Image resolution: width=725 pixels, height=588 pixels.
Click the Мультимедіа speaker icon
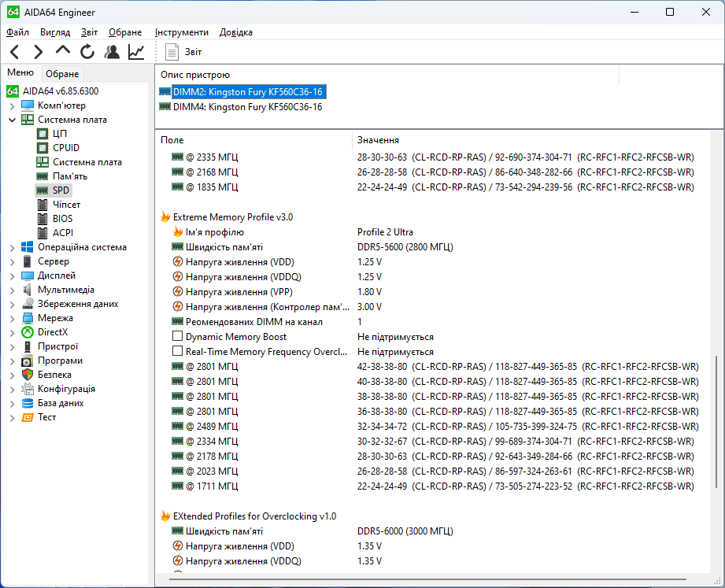pyautogui.click(x=28, y=290)
